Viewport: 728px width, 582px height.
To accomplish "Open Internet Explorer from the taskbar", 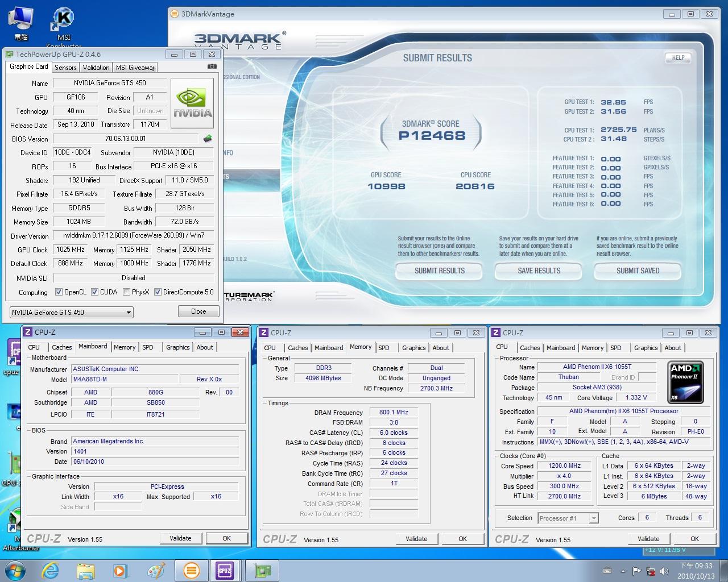I will (51, 569).
